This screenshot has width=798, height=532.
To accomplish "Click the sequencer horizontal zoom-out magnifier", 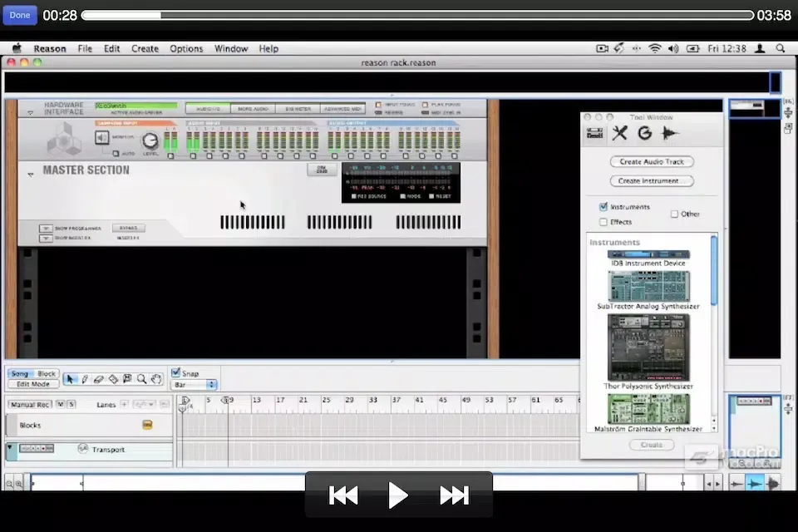I will click(9, 484).
